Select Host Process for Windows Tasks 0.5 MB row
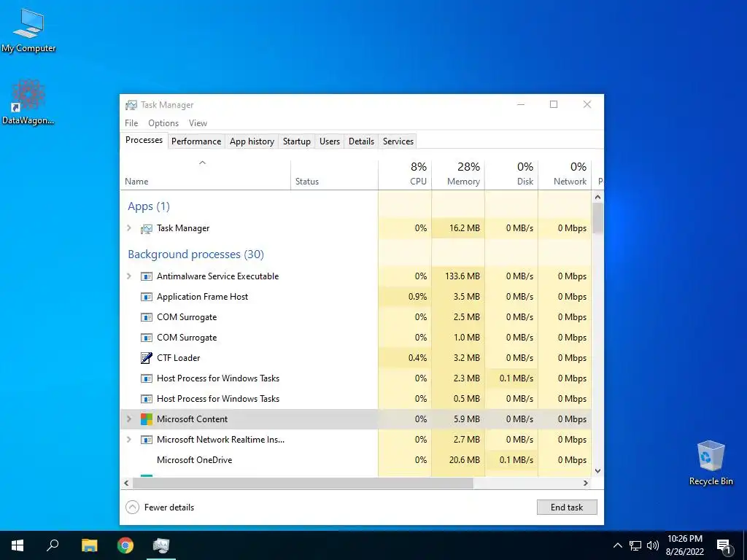The height and width of the screenshot is (560, 747). coord(356,399)
